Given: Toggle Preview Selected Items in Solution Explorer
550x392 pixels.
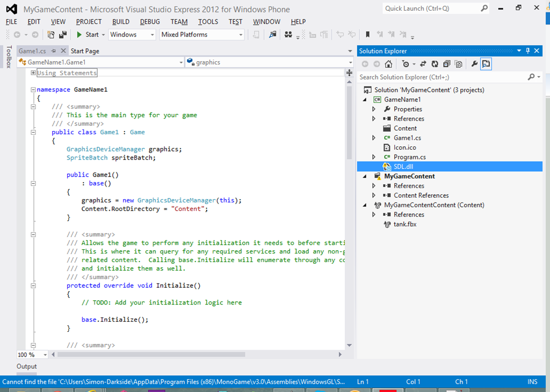Looking at the screenshot, I should point(486,64).
